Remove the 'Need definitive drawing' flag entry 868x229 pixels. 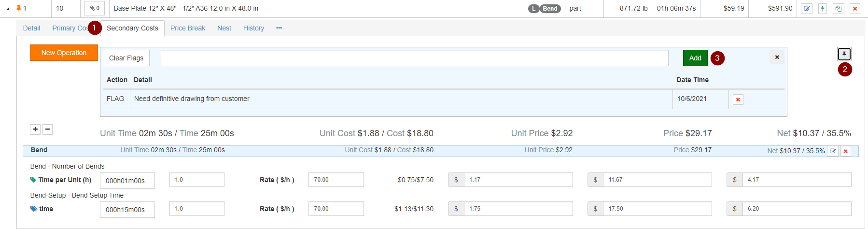[738, 100]
